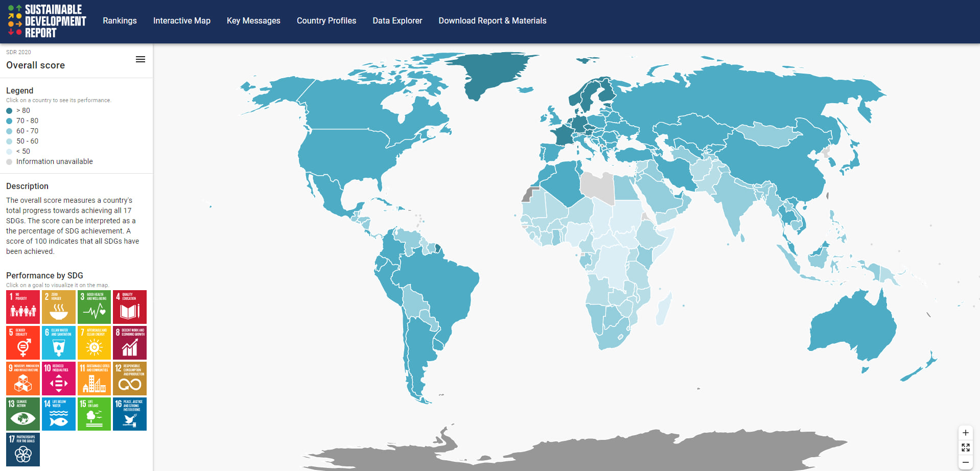This screenshot has height=471, width=980.
Task: Zoom in on the map with plus icon
Action: point(966,433)
